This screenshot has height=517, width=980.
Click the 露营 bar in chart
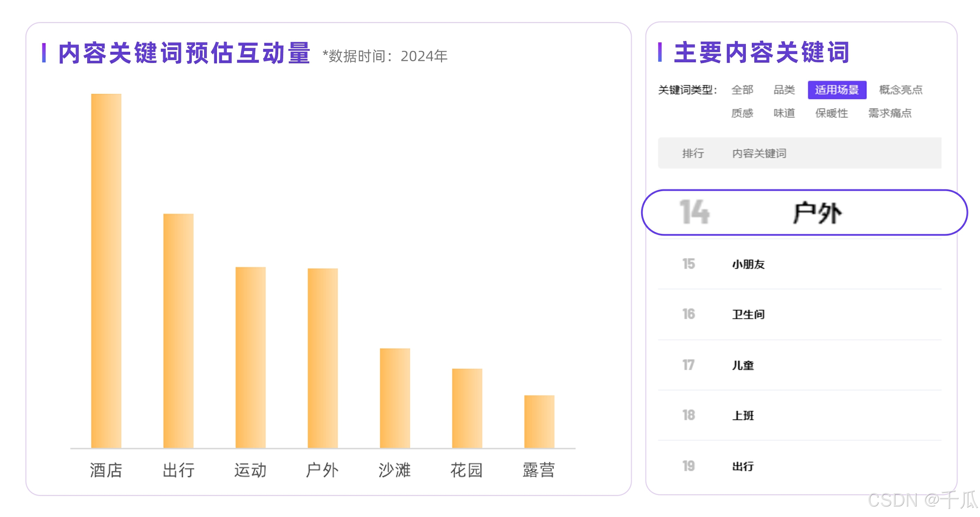click(539, 421)
